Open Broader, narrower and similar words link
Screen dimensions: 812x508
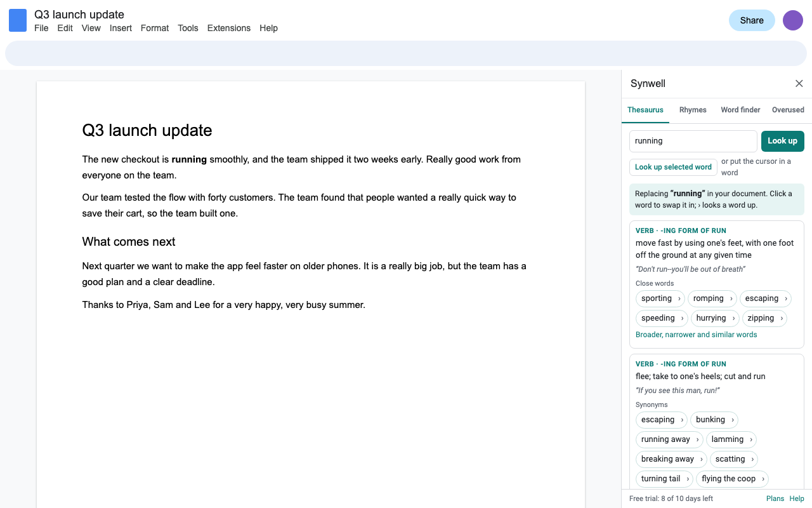696,335
